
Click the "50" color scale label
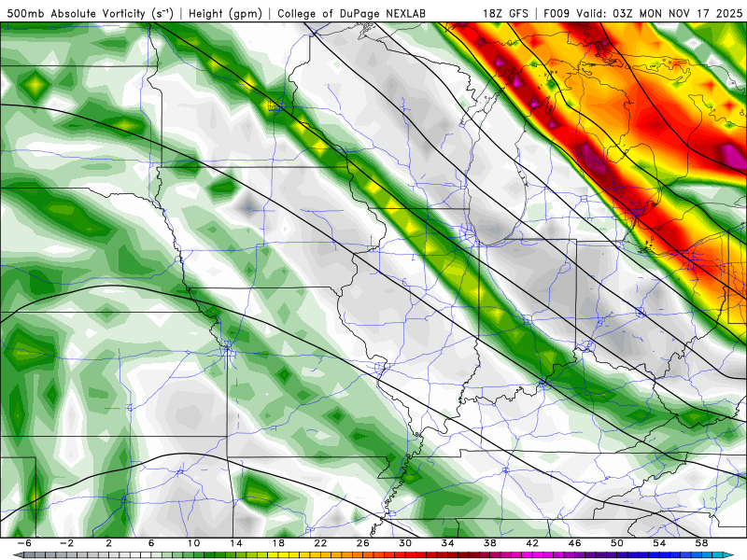coord(617,543)
